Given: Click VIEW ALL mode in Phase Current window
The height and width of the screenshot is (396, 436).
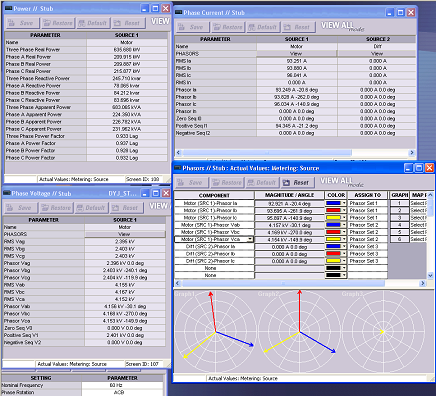Looking at the screenshot, I should click(x=342, y=26).
